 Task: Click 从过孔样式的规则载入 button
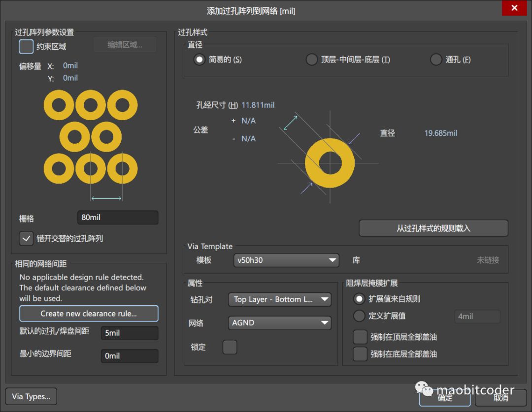pos(433,228)
